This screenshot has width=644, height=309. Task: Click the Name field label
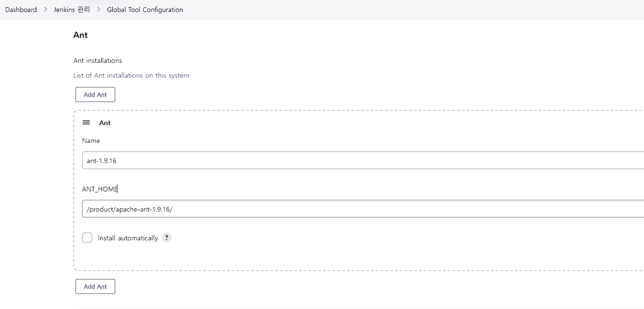pyautogui.click(x=91, y=141)
